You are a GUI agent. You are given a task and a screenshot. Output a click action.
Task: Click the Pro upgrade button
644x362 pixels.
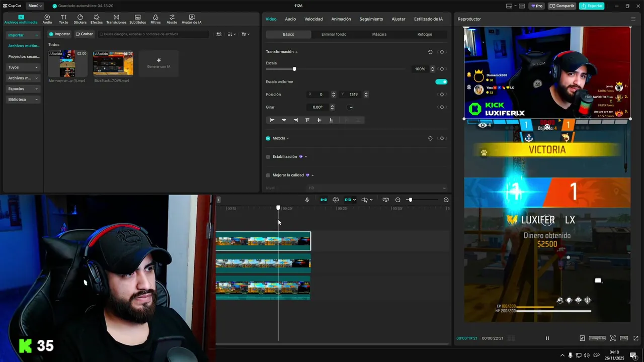point(537,6)
